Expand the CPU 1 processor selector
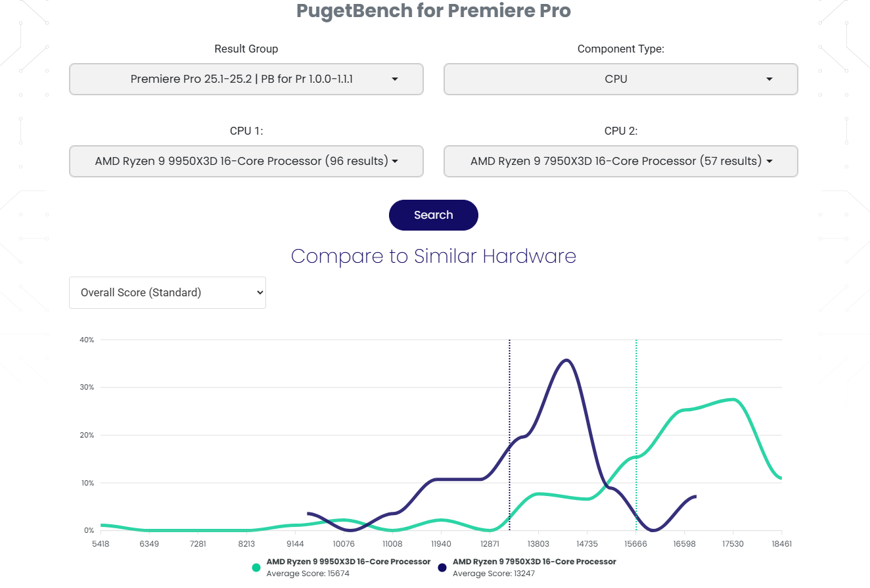Image resolution: width=870 pixels, height=588 pixels. point(246,161)
